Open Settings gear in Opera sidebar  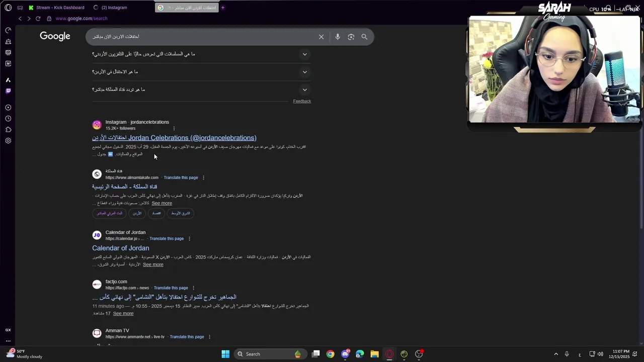[8, 141]
